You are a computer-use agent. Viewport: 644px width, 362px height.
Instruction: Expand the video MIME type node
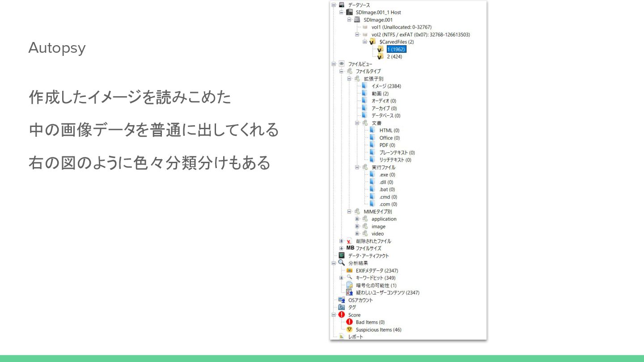click(357, 234)
